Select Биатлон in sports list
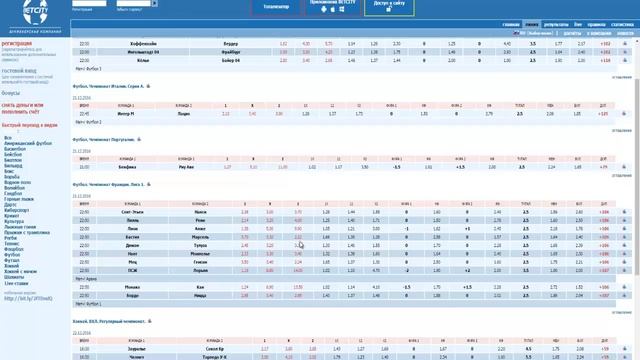 [13, 160]
